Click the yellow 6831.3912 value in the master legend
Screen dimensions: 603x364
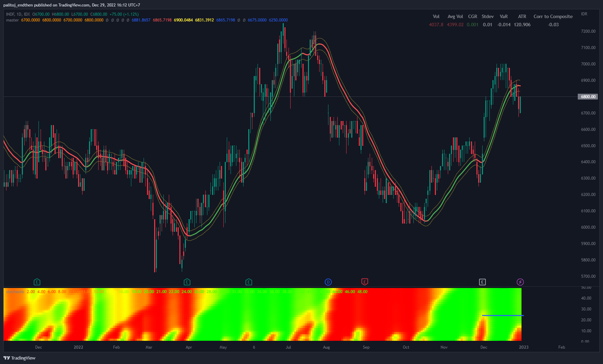(204, 20)
